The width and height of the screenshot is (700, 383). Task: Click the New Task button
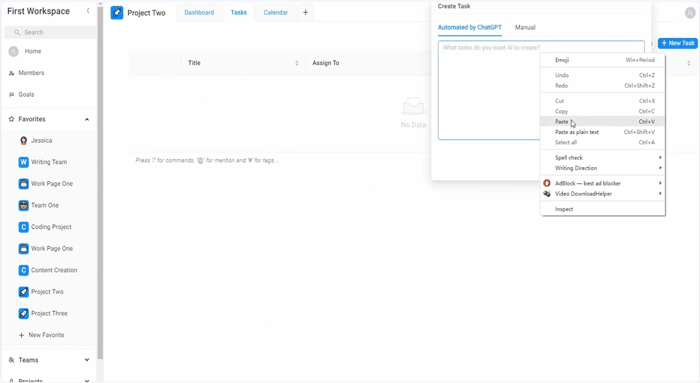coord(678,43)
